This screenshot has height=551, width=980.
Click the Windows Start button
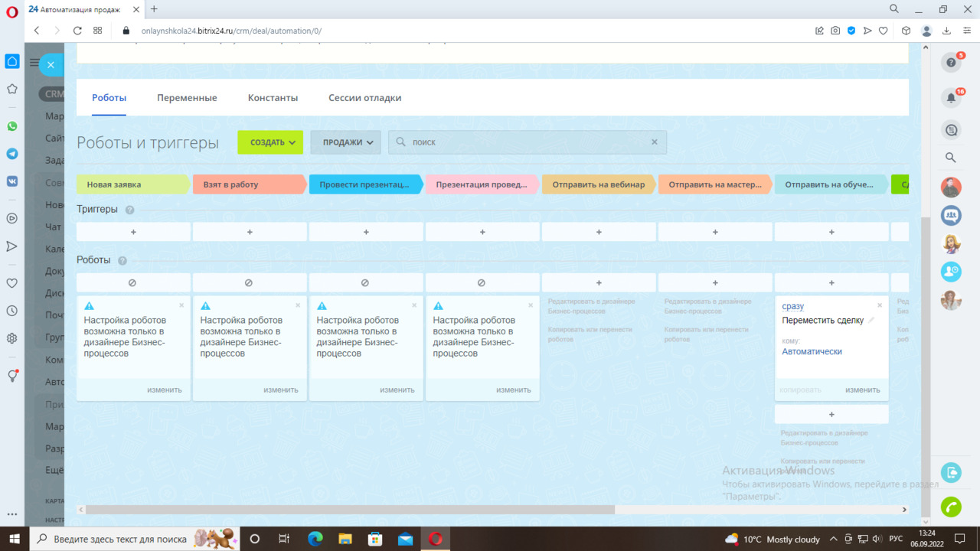point(15,539)
